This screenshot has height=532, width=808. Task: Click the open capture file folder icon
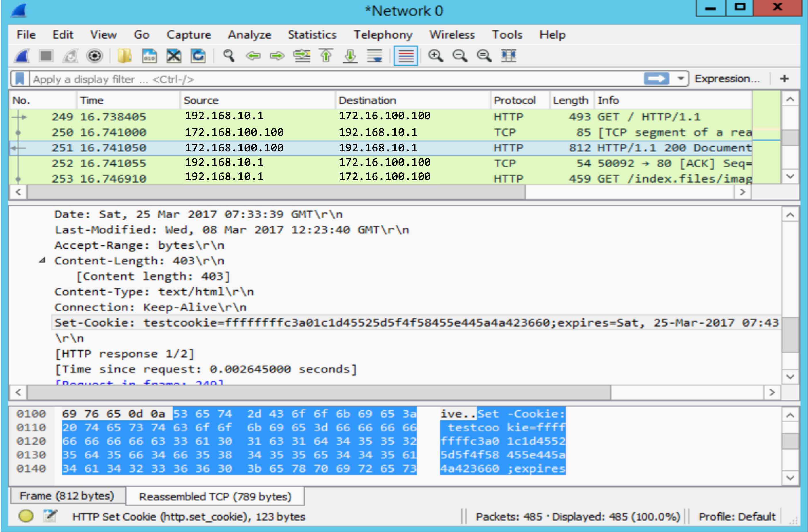(124, 56)
